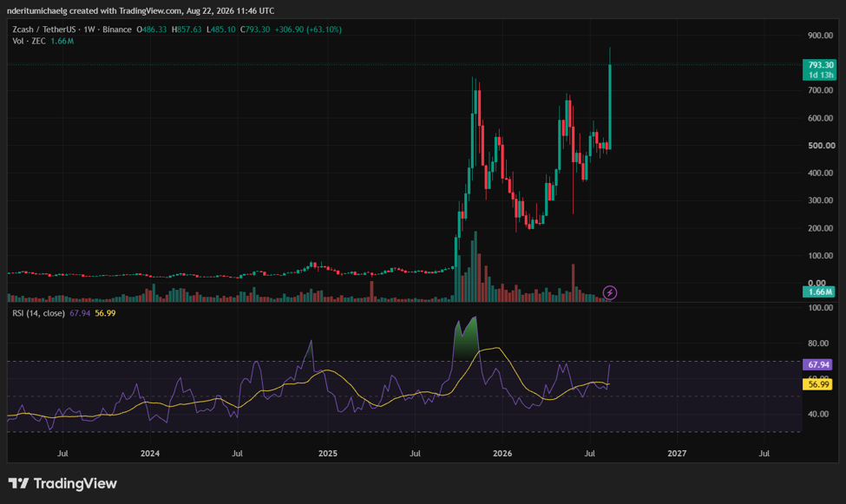Click the purple 67.94 RSI tag on the axis
This screenshot has height=504, width=846.
[818, 365]
